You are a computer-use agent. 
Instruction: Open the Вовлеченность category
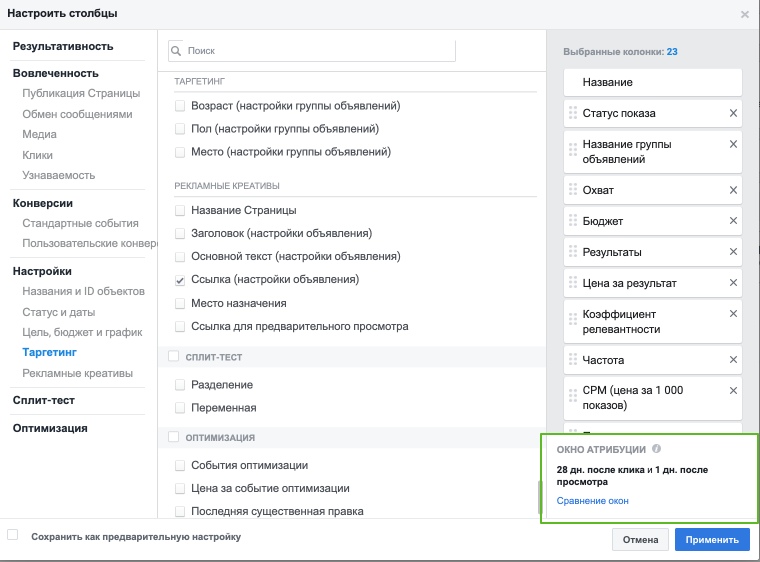click(x=56, y=73)
